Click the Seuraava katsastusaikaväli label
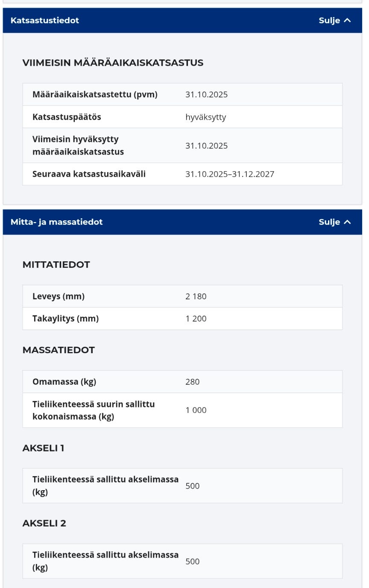 [89, 174]
